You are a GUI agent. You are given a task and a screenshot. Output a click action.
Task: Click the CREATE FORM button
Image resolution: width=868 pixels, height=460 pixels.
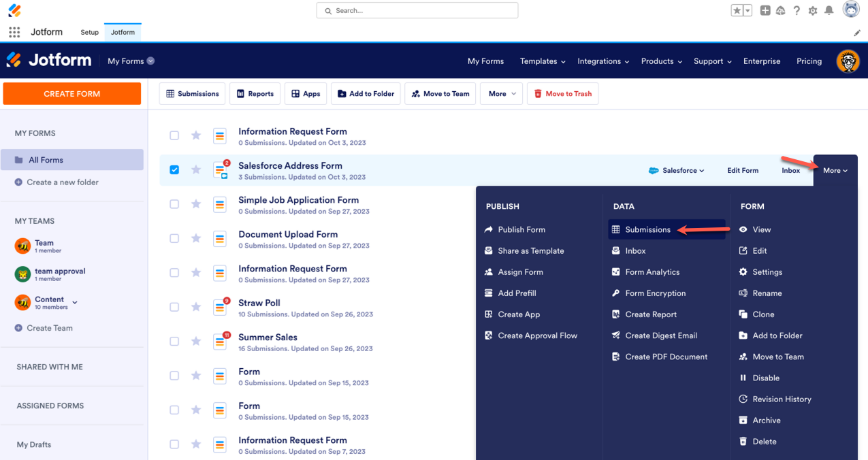pyautogui.click(x=72, y=94)
